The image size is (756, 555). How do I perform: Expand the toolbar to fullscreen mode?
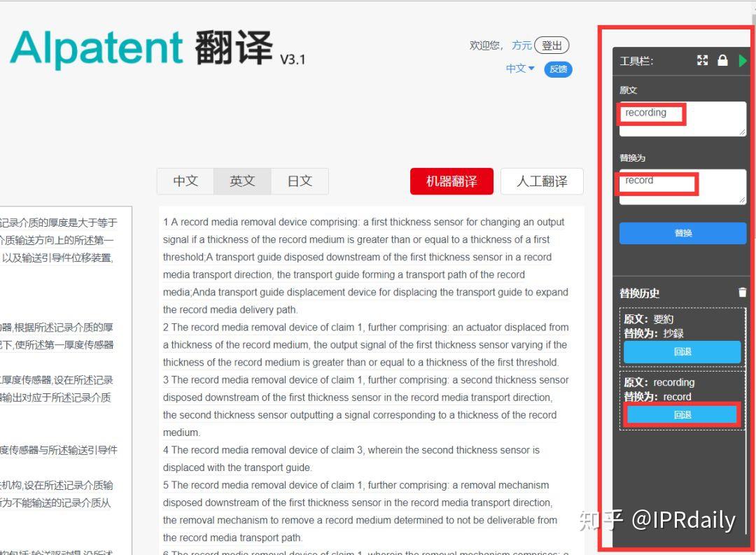tap(702, 60)
